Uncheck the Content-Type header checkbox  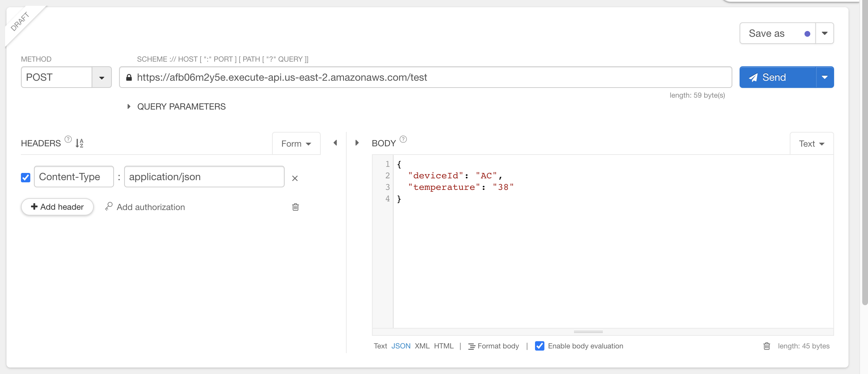point(25,177)
